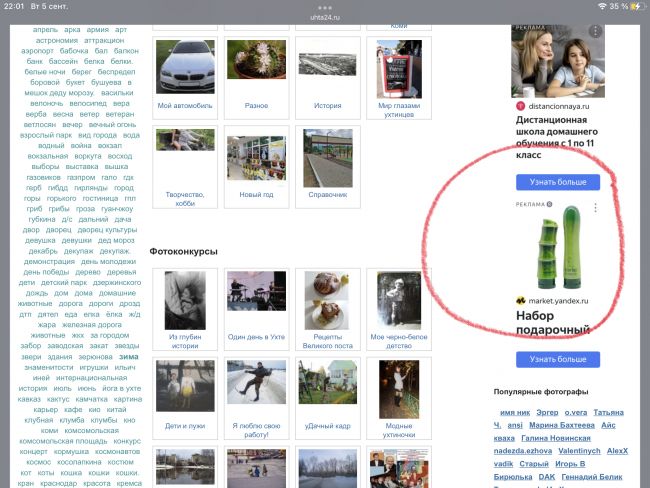
Task: Open the three-dot menu on the gift set ad
Action: point(595,208)
